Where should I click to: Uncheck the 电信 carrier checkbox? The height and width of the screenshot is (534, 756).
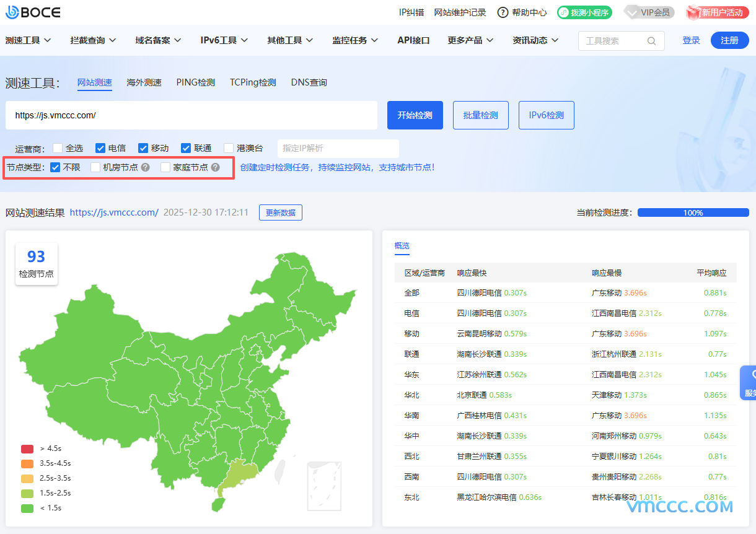pos(100,148)
